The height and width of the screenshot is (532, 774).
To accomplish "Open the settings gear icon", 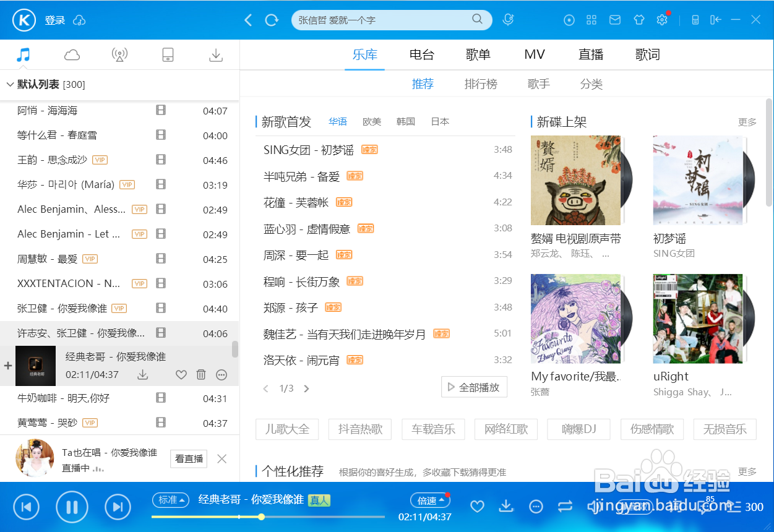I will 662,20.
